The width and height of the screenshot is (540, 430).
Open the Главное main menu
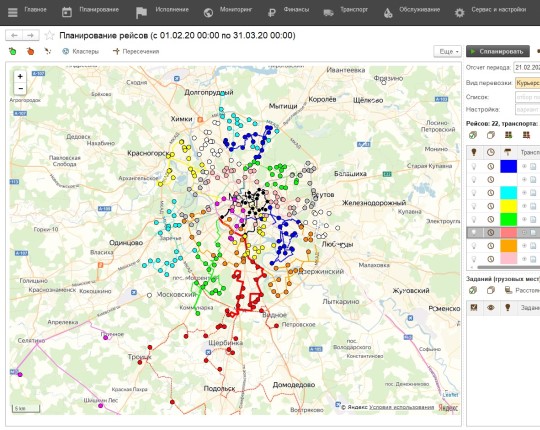[27, 11]
